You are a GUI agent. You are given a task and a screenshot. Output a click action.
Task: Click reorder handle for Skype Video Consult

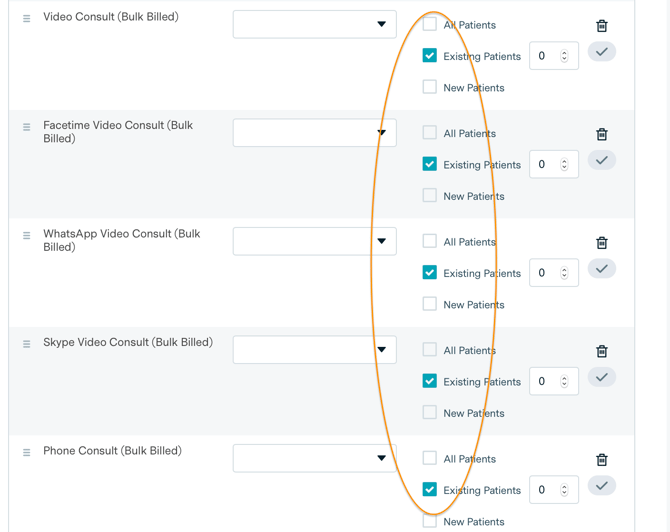tap(27, 344)
